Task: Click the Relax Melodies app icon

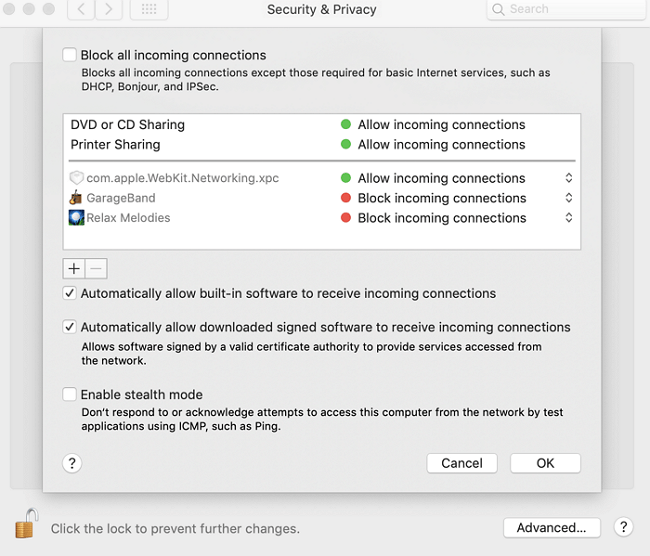Action: [x=76, y=218]
